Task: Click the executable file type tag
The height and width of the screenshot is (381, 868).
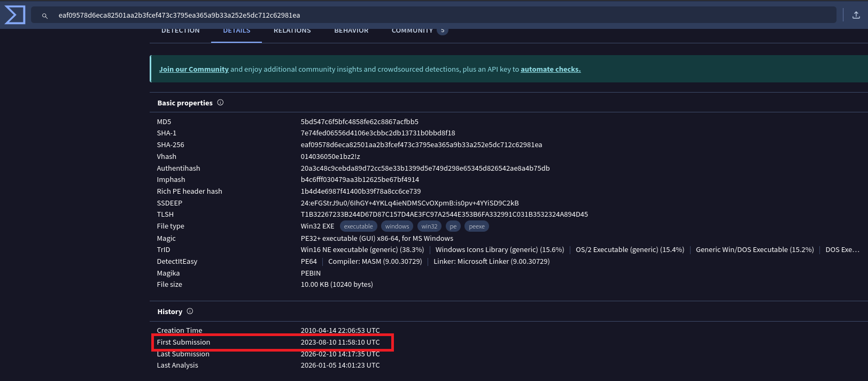Action: (x=358, y=226)
